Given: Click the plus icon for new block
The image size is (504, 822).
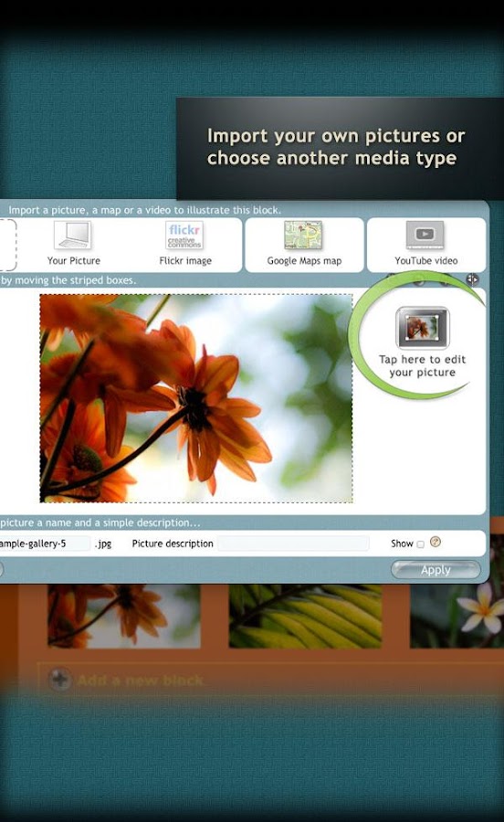Looking at the screenshot, I should coord(59,680).
